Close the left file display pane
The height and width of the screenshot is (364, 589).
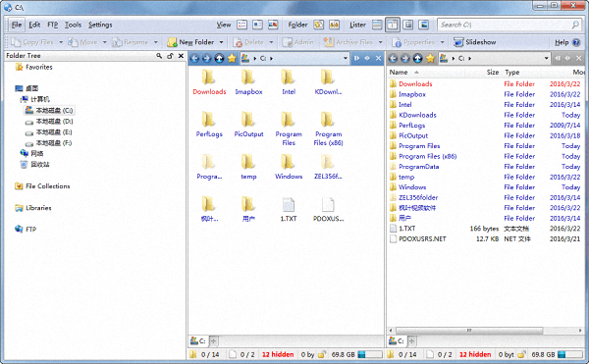(378, 58)
